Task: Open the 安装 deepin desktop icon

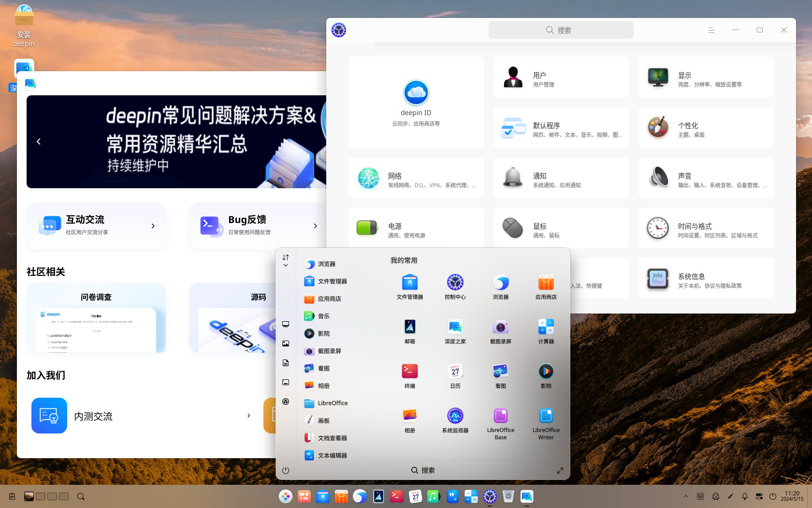Action: [24, 26]
